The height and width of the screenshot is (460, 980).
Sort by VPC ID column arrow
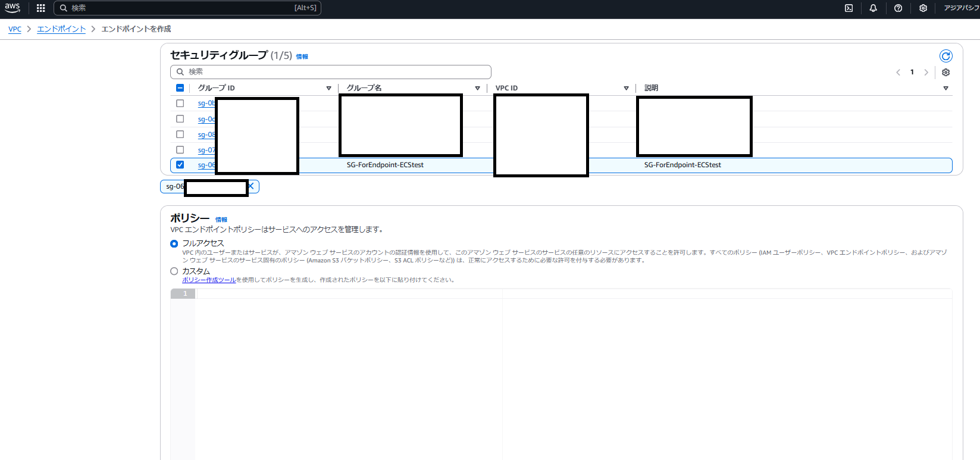(x=626, y=88)
